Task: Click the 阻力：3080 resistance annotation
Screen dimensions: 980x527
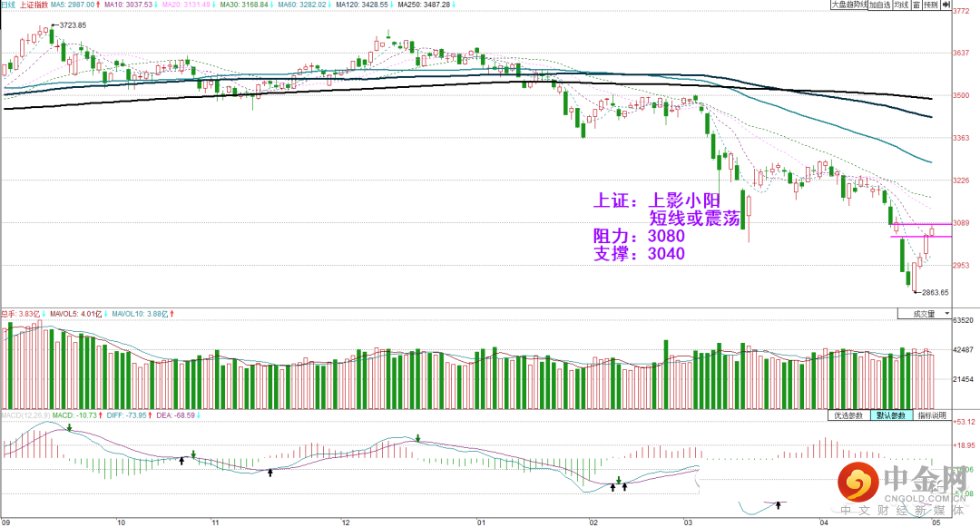Action: click(639, 236)
